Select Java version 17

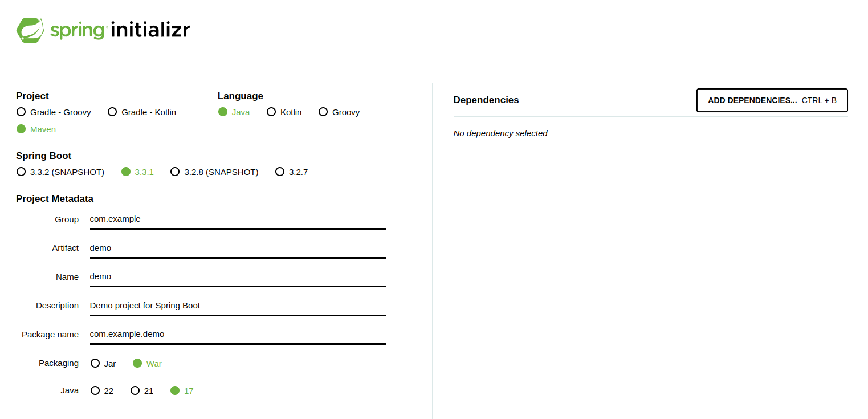click(x=182, y=391)
